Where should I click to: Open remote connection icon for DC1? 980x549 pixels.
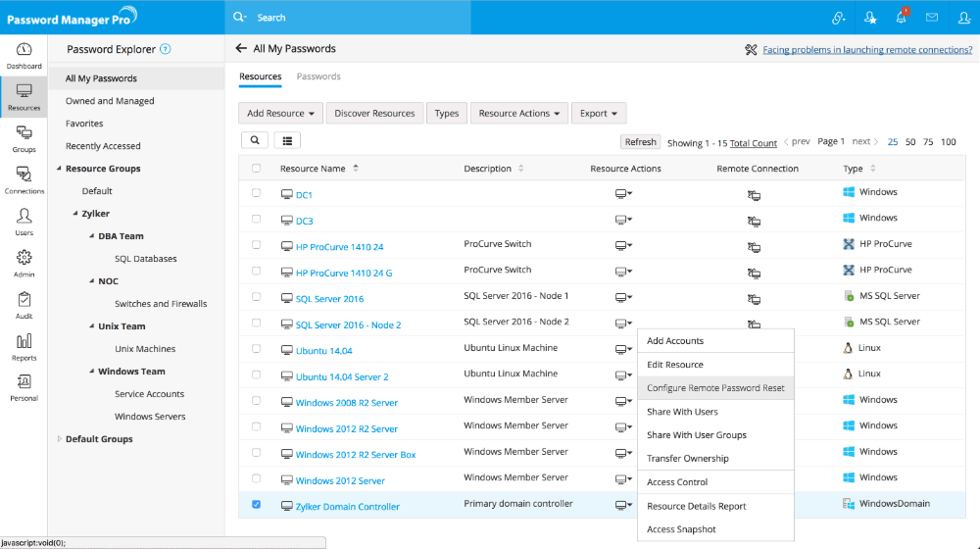(754, 195)
